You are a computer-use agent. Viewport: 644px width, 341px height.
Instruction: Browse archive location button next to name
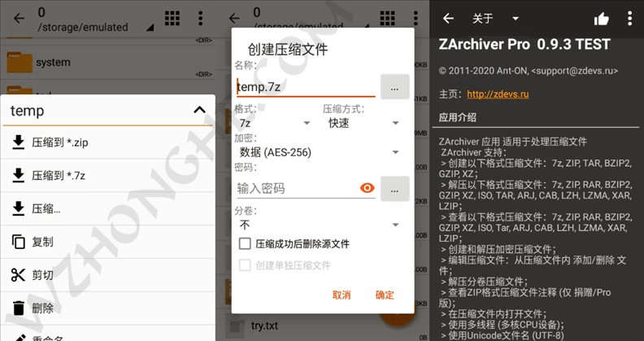coord(394,87)
